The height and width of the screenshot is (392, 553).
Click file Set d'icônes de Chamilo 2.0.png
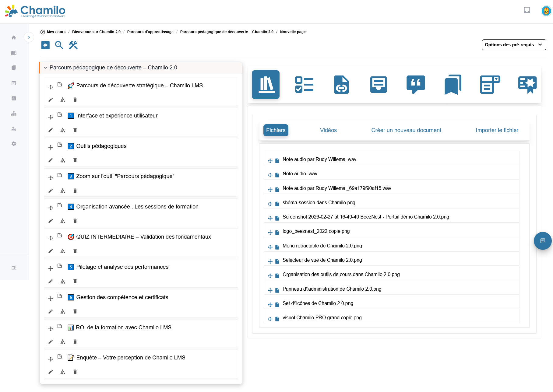pos(318,303)
